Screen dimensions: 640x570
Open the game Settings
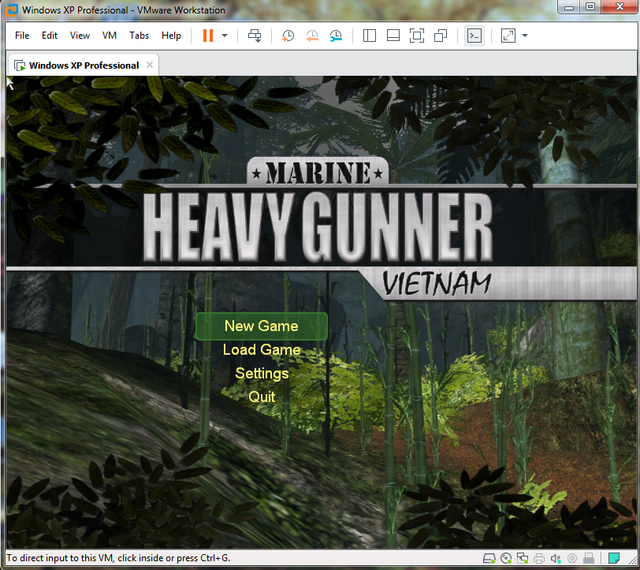262,373
